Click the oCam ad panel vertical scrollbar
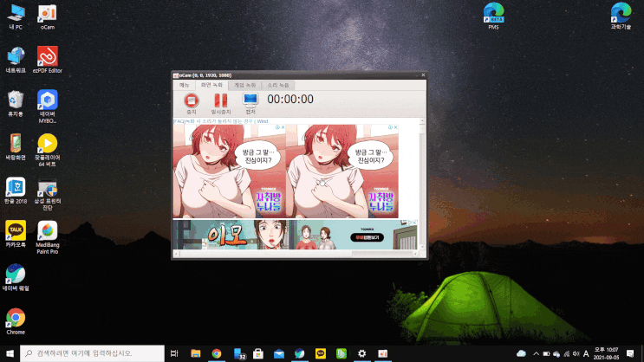Image resolution: width=644 pixels, height=362 pixels. pos(422,184)
